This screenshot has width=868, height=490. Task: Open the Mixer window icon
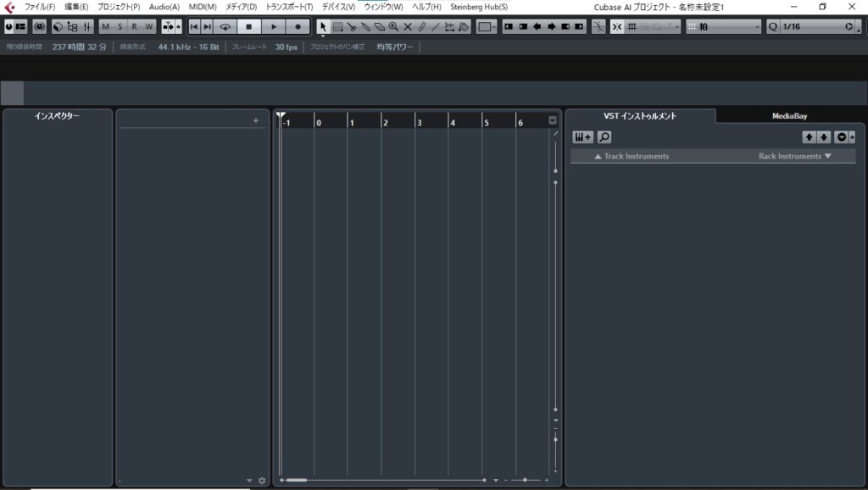tap(87, 26)
